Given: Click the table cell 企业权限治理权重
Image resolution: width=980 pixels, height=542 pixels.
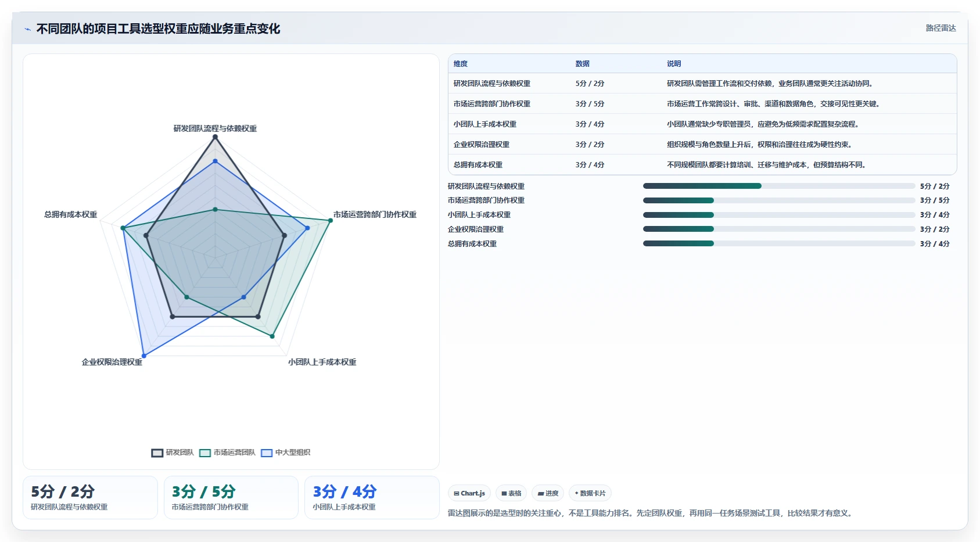Looking at the screenshot, I should coord(482,145).
